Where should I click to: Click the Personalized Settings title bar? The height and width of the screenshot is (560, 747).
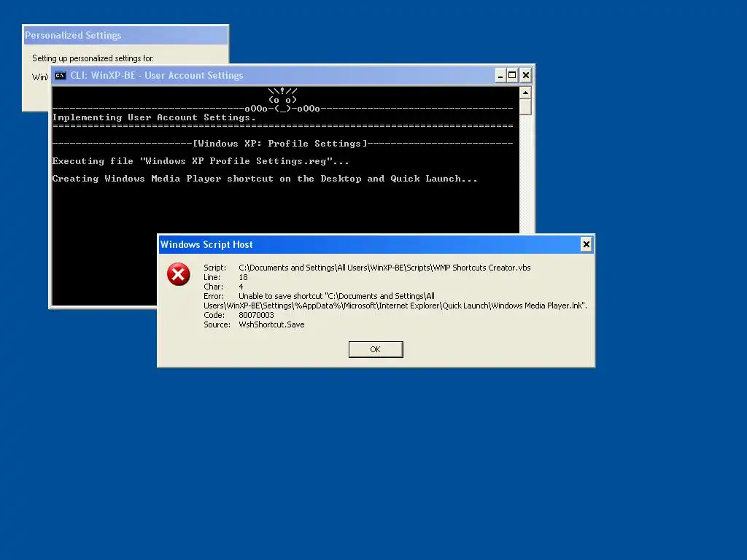coord(126,35)
